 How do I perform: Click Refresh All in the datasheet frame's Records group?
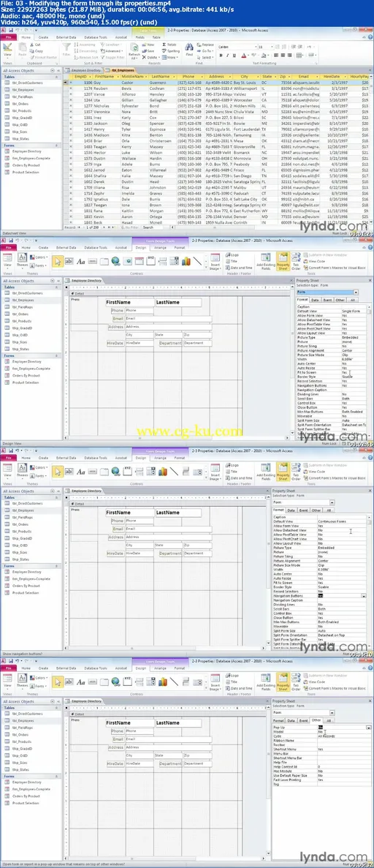click(134, 51)
